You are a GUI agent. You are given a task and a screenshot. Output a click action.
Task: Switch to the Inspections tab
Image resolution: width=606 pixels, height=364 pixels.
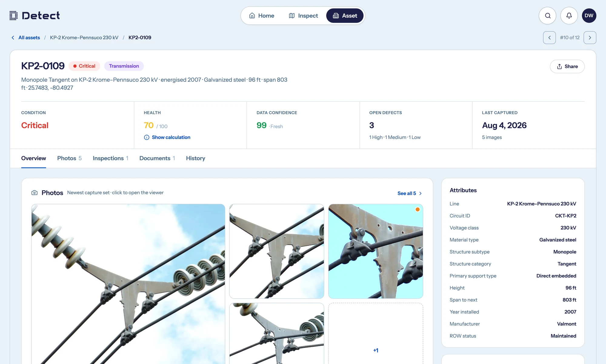(x=111, y=158)
